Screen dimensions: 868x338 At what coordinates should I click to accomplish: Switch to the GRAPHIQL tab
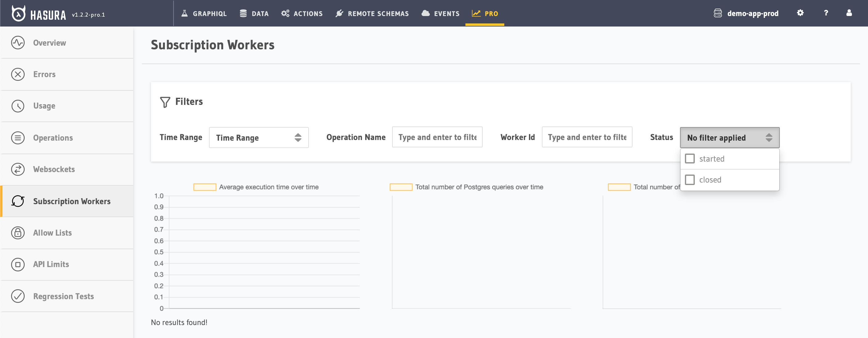click(203, 13)
